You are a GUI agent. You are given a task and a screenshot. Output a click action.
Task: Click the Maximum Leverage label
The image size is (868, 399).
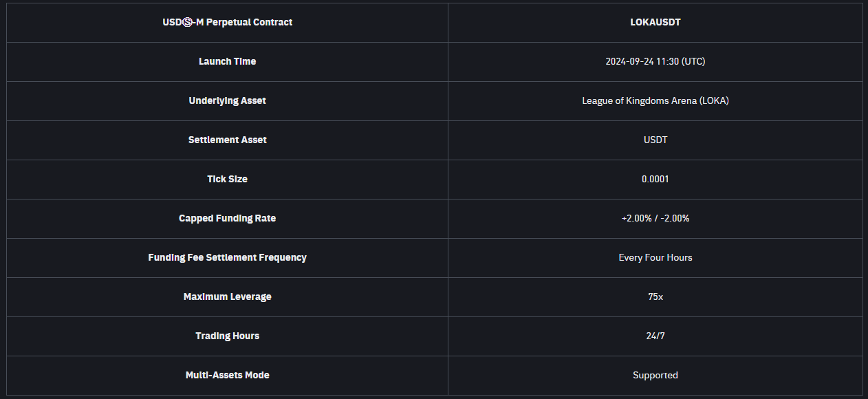227,296
